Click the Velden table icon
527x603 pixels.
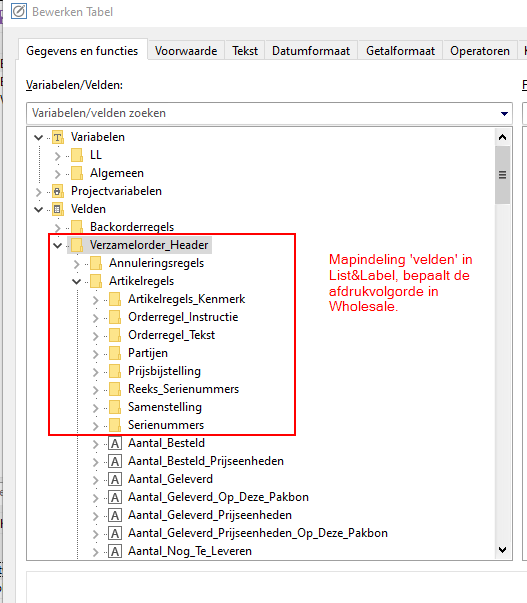pyautogui.click(x=58, y=209)
